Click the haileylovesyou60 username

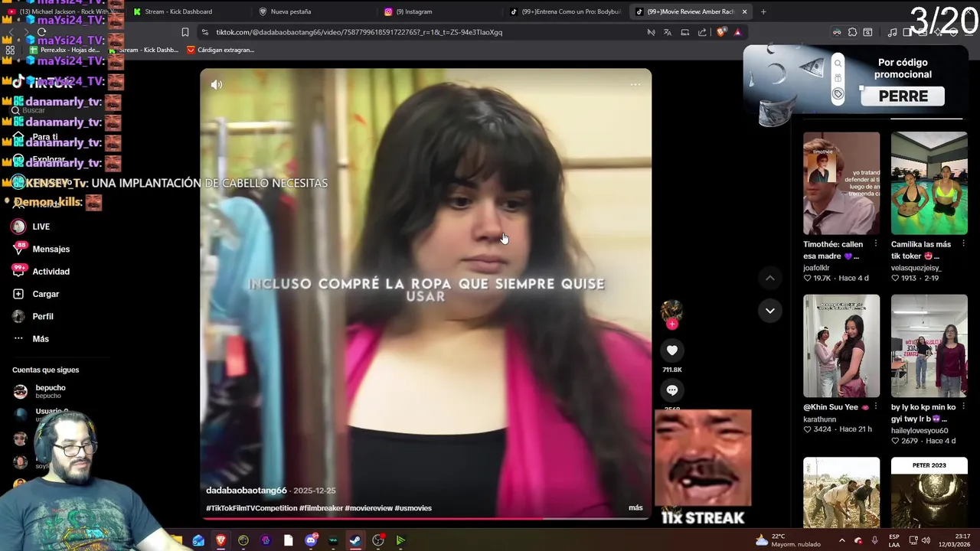(x=920, y=431)
